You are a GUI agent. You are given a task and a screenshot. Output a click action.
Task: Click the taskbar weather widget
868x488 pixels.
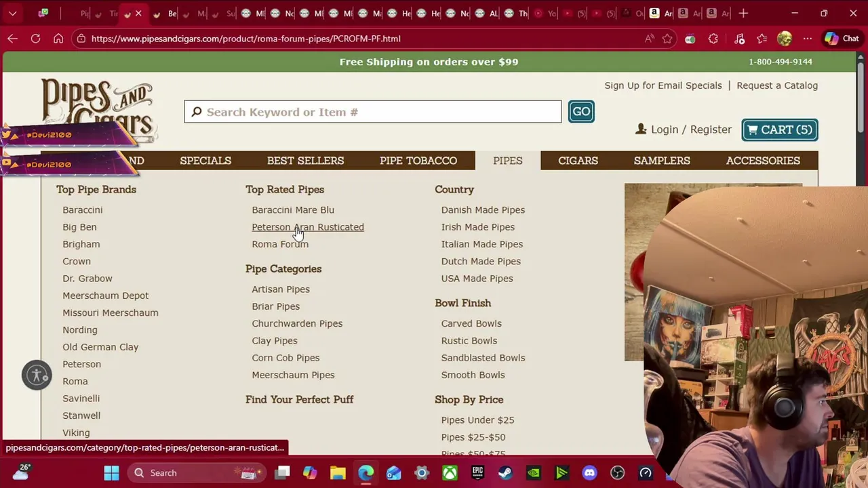[20, 472]
